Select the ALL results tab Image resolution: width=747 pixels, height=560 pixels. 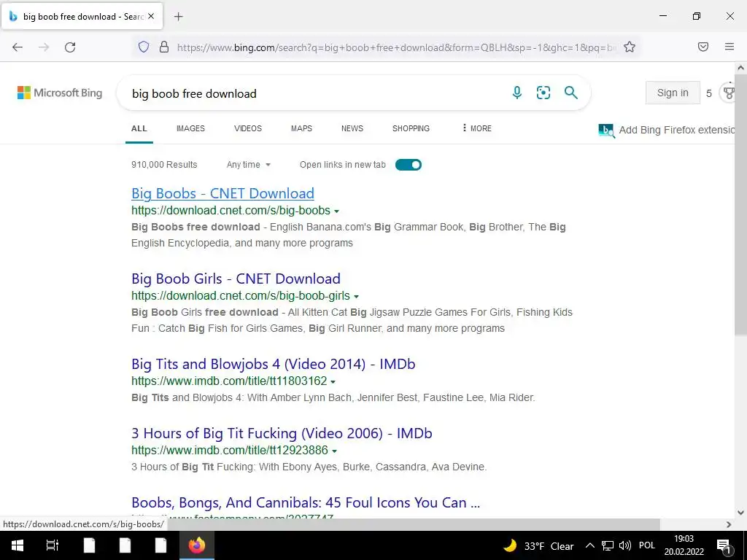(139, 128)
